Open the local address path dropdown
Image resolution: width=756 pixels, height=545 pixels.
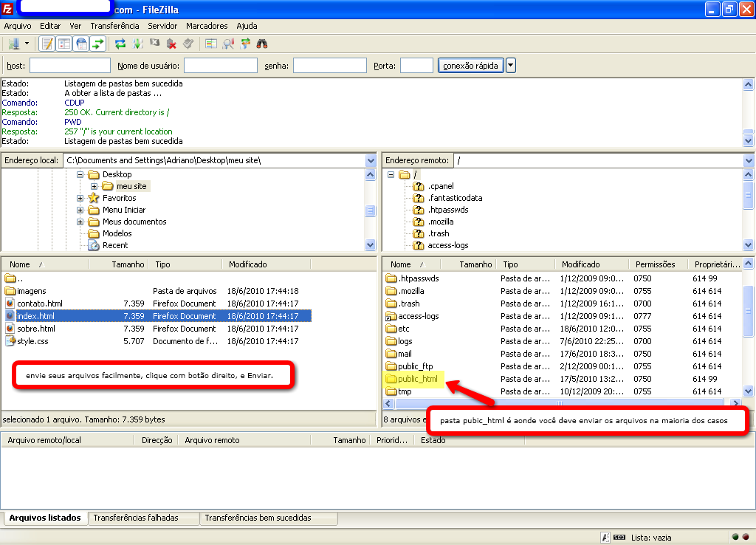point(371,160)
